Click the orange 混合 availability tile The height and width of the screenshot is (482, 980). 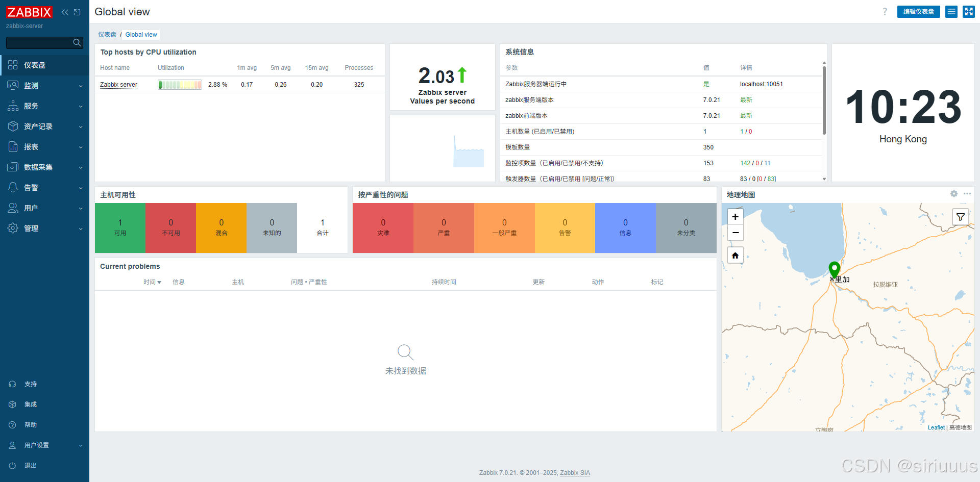click(x=221, y=227)
